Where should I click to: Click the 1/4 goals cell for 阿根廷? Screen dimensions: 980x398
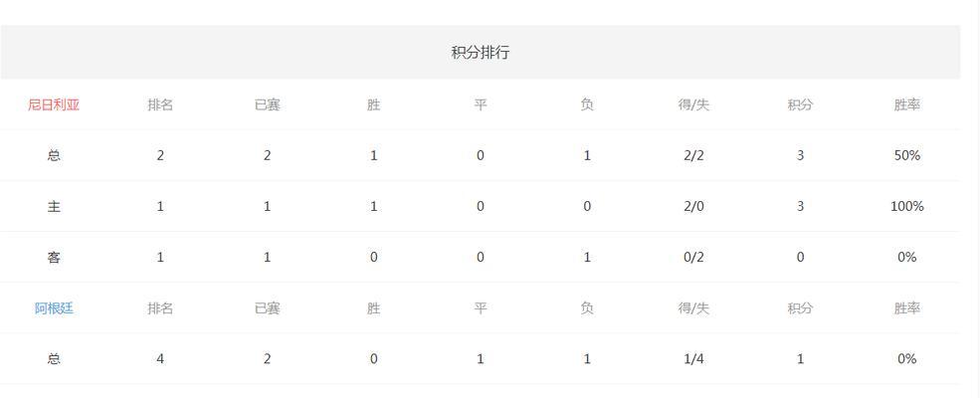pyautogui.click(x=693, y=358)
